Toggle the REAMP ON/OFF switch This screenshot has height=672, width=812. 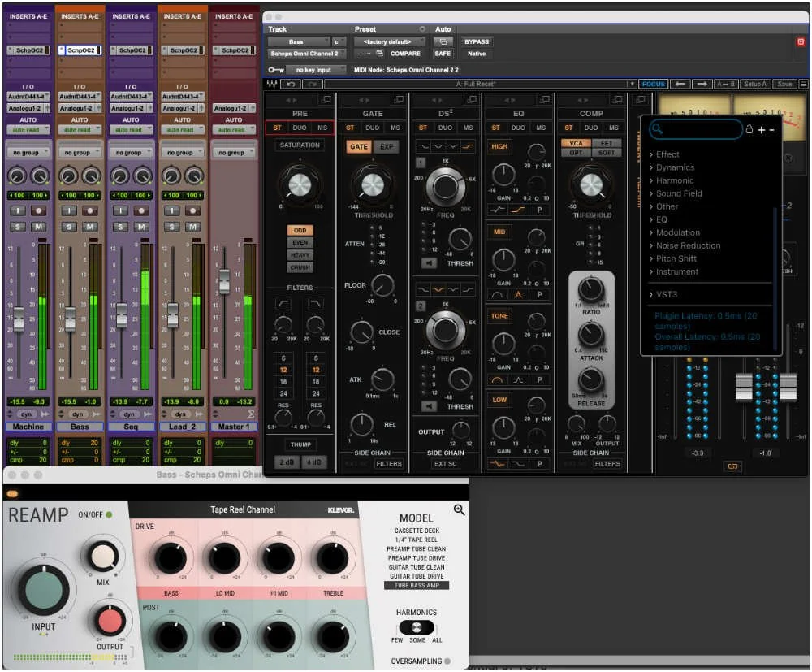coord(109,514)
